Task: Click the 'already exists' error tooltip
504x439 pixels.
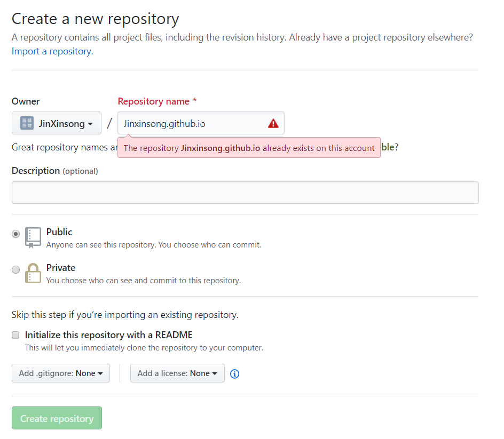Action: (x=249, y=148)
